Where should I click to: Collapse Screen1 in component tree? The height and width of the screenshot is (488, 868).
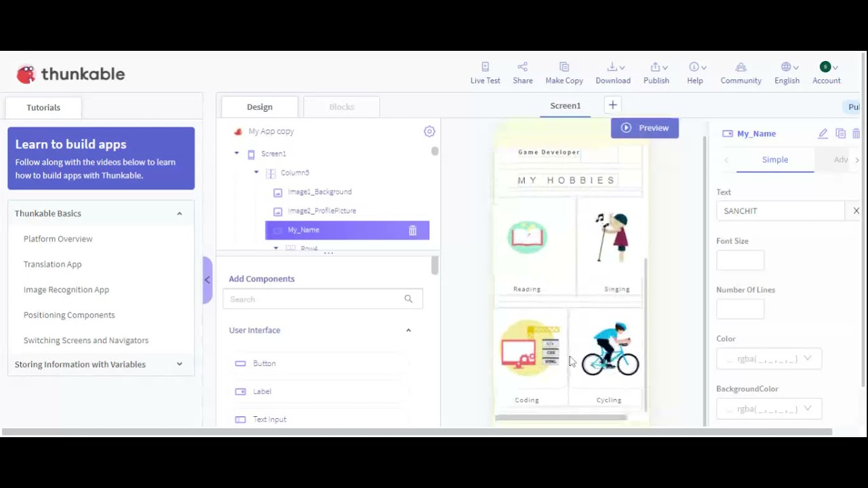coord(237,154)
